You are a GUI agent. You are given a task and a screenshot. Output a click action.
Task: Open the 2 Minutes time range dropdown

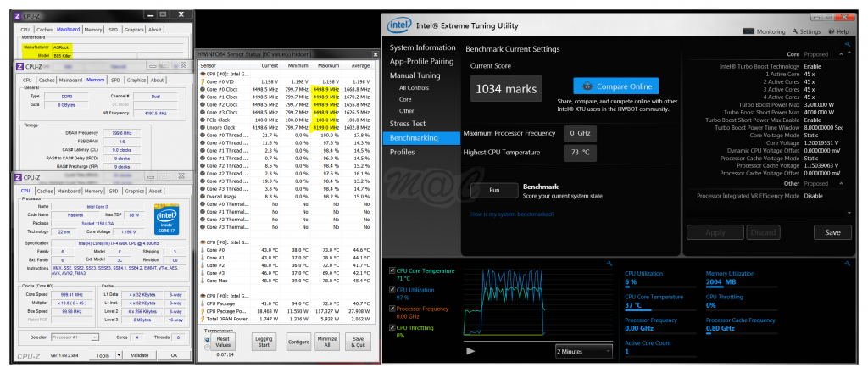tap(584, 350)
